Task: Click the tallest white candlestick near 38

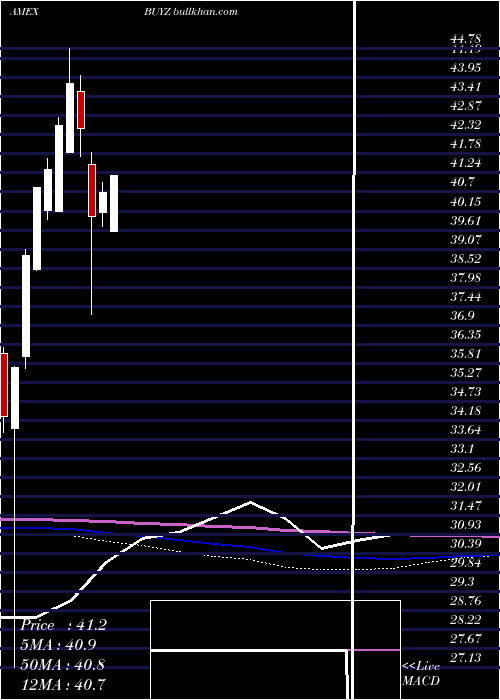Action: coord(26,306)
